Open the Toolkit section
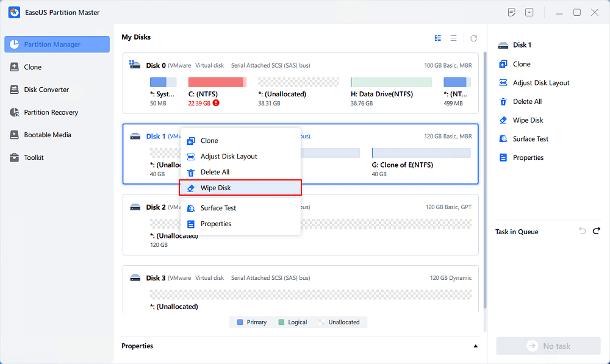 34,157
